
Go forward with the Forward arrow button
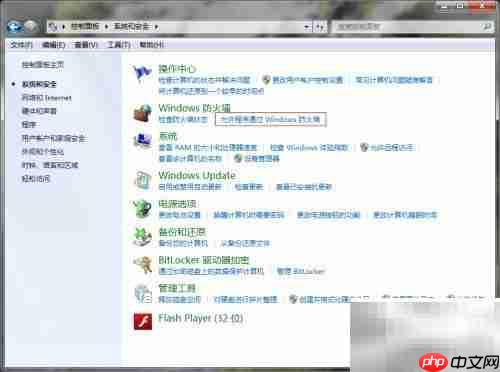tap(31, 26)
